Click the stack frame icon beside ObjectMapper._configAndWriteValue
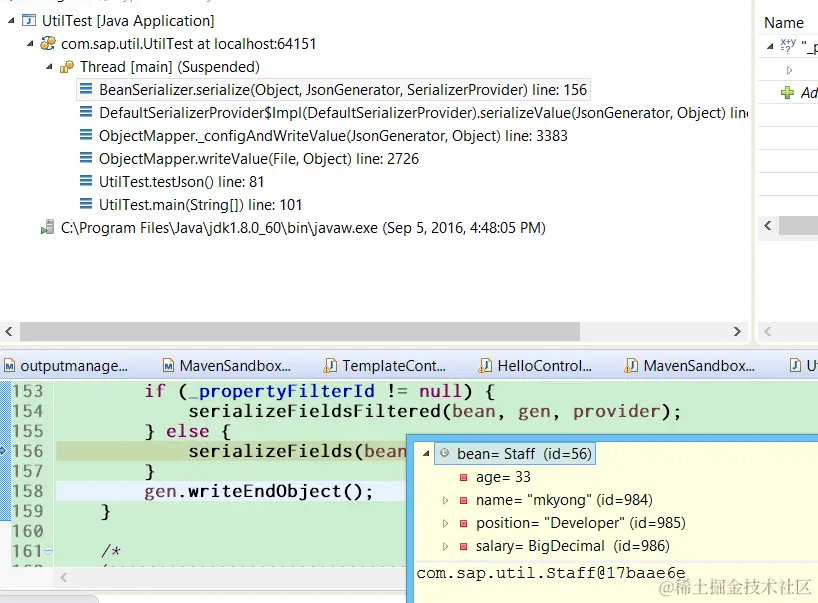 (x=86, y=135)
